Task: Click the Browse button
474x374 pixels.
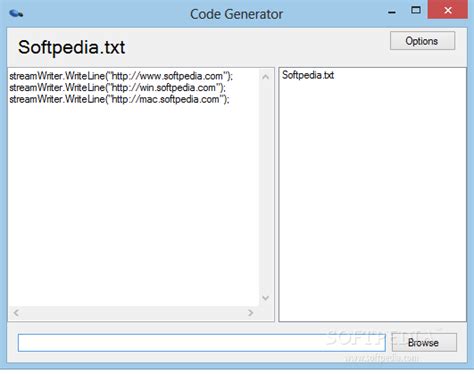Action: (x=424, y=342)
